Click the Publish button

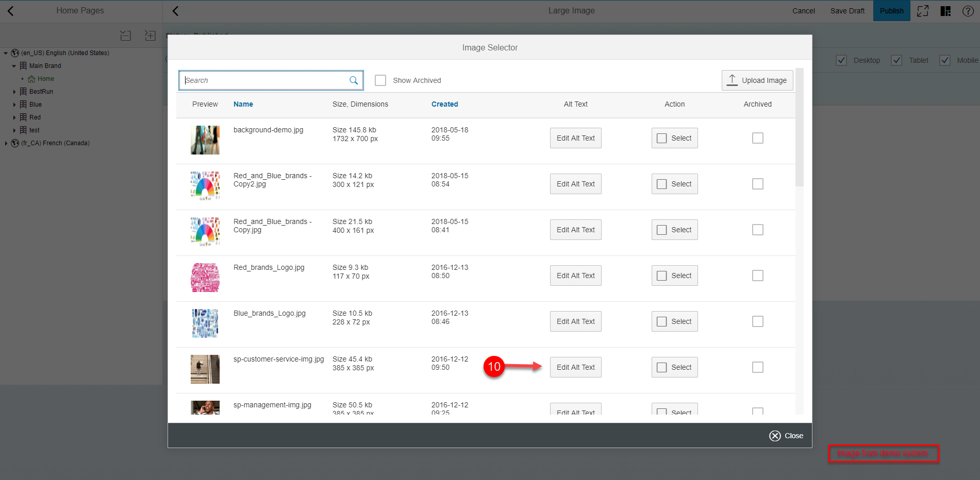(892, 11)
